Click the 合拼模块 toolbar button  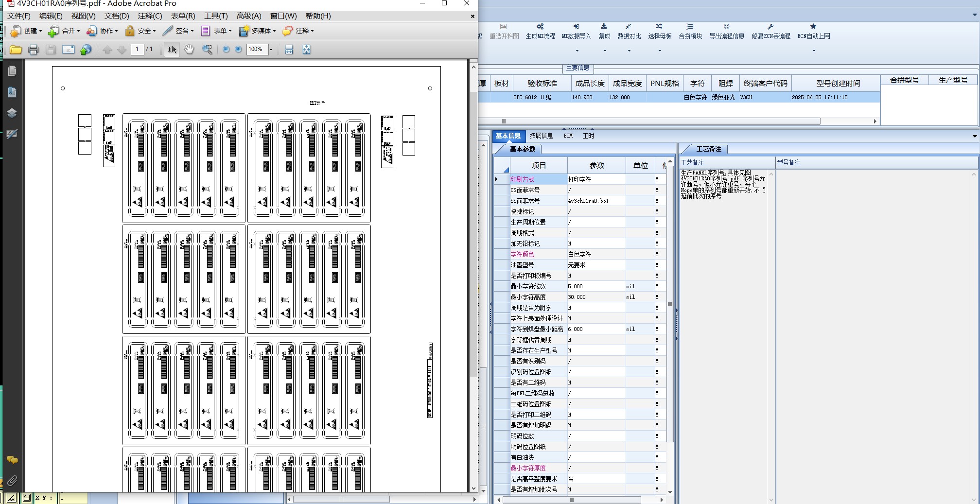coord(690,32)
